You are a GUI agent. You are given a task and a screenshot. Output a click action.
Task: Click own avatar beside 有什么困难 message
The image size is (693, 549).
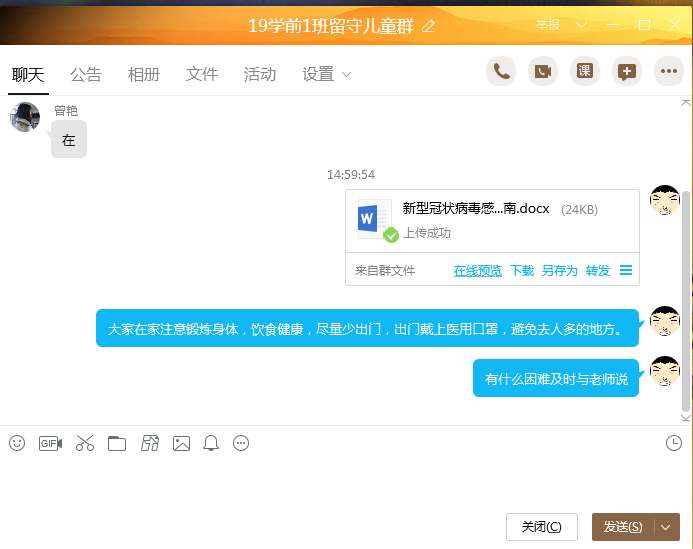[665, 371]
